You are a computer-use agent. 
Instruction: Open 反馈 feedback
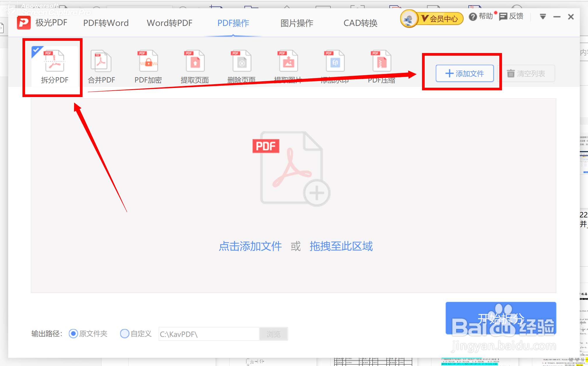point(511,16)
